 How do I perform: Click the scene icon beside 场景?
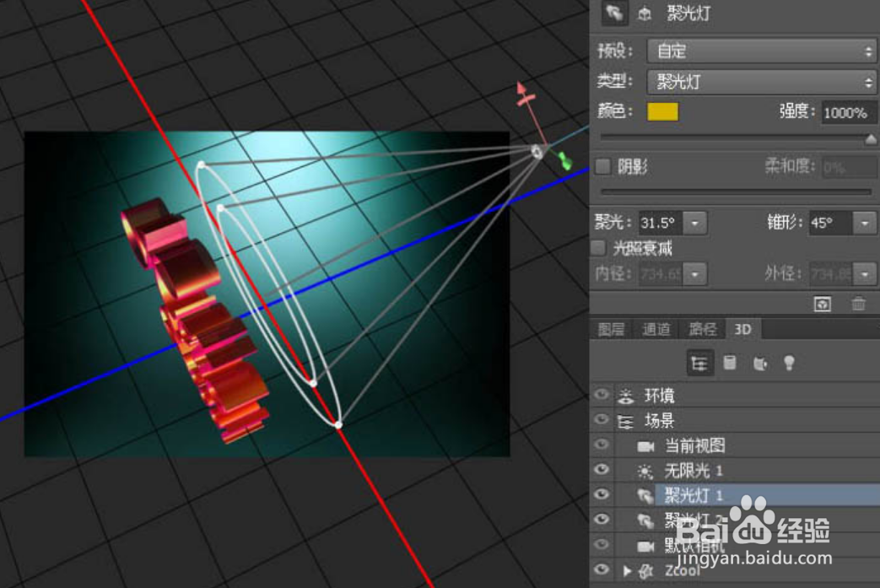tap(626, 421)
